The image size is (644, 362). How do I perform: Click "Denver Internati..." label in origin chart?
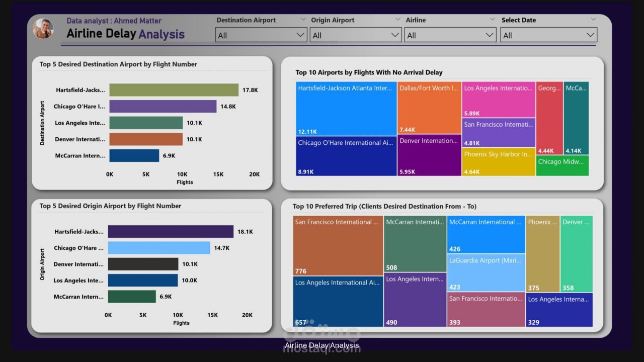click(79, 264)
